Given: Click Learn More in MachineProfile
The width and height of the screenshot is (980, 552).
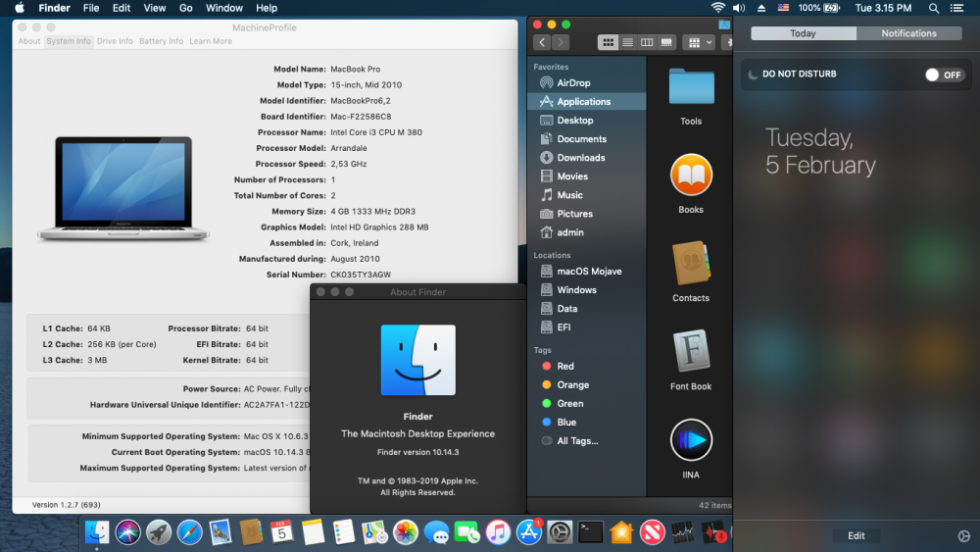Looking at the screenshot, I should click(211, 41).
